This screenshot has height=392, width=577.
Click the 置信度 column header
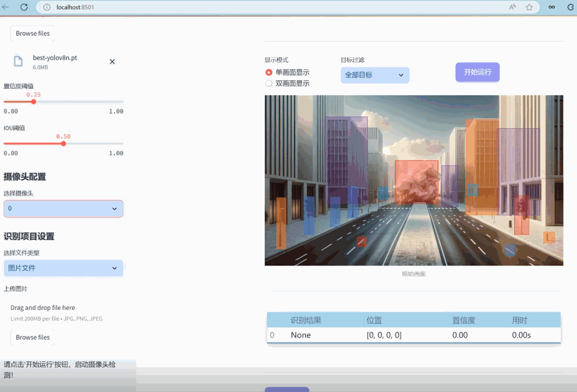pos(464,320)
